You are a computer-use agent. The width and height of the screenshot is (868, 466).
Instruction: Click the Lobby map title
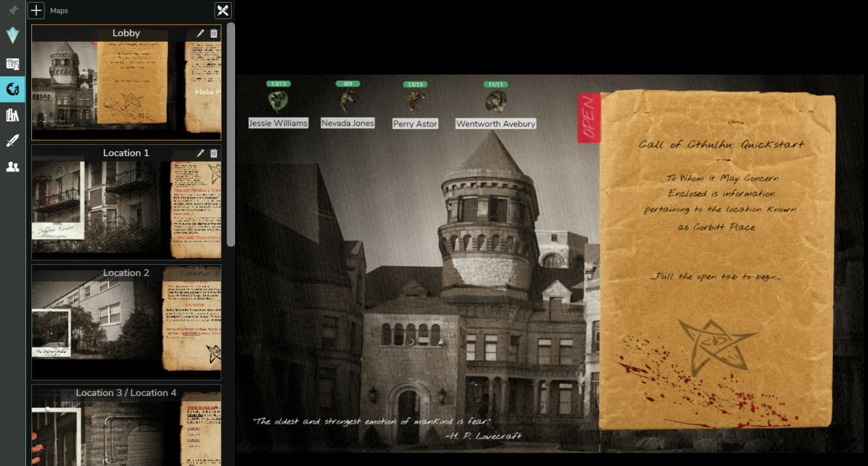126,33
